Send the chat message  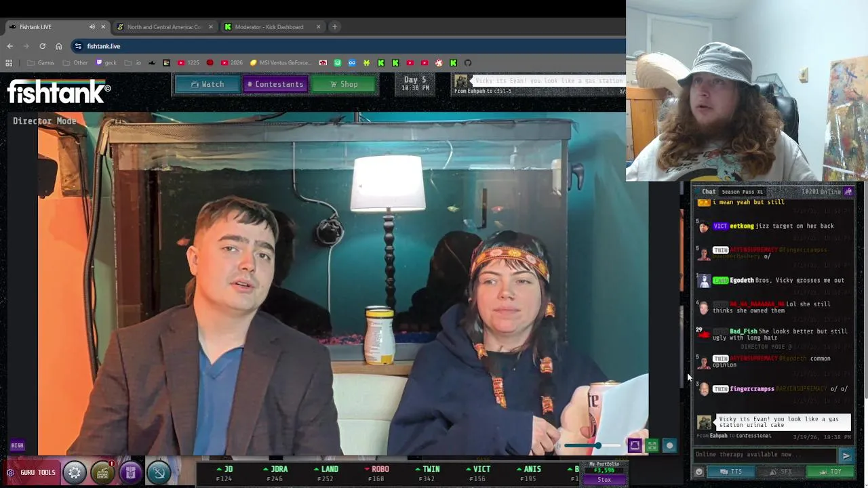click(x=846, y=455)
